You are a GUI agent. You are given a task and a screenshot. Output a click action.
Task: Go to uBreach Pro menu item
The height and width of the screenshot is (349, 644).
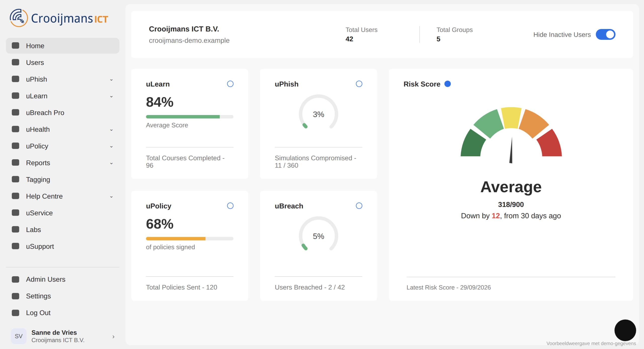(x=63, y=112)
